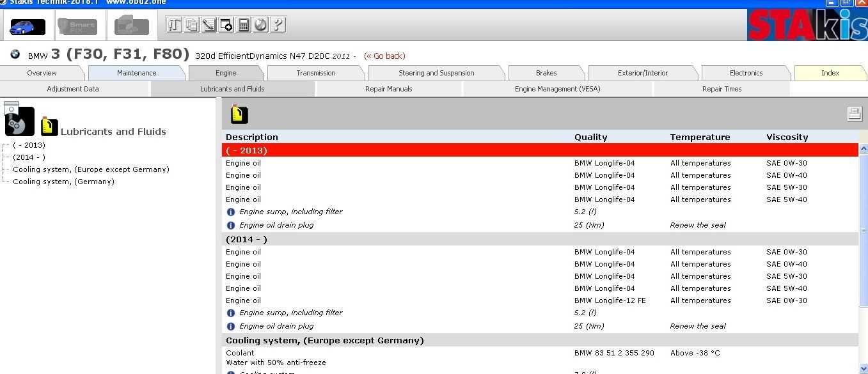Open the Brakes tab
The width and height of the screenshot is (868, 374).
click(546, 73)
